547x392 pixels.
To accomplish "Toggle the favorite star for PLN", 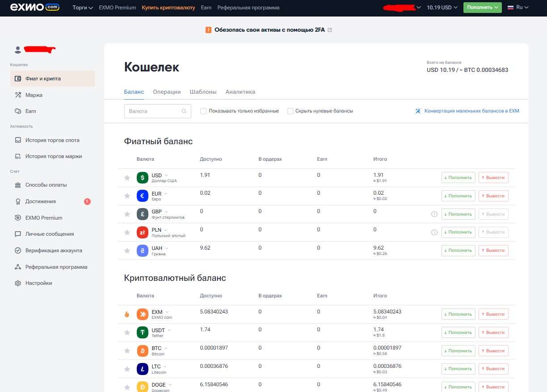I will (x=127, y=232).
